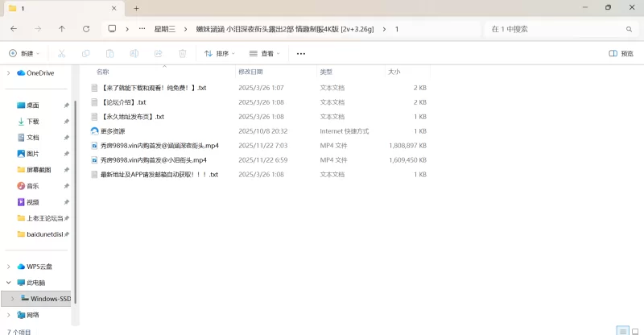Click the Delete trash icon in toolbar
The width and height of the screenshot is (644, 335).
click(x=182, y=54)
